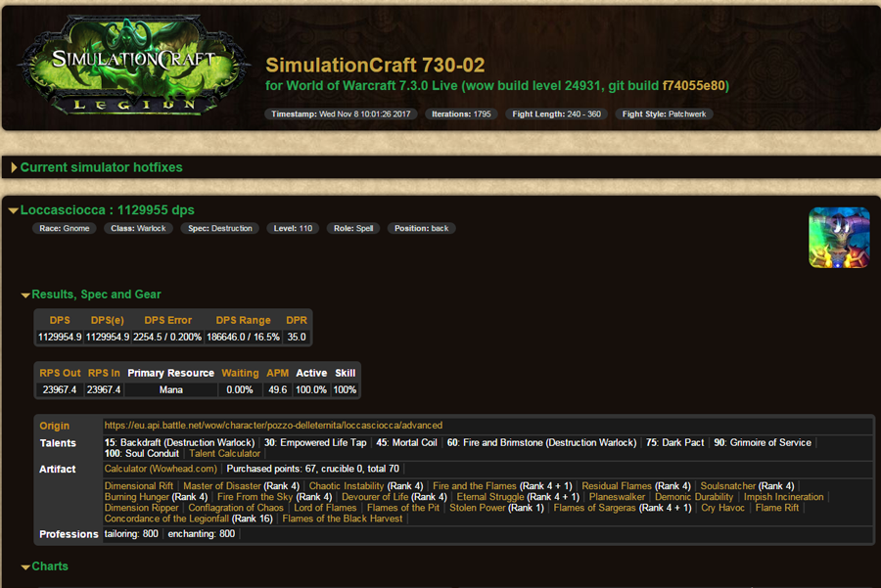Click the DPS Error column header
Screen dimensions: 881x588
pos(167,320)
